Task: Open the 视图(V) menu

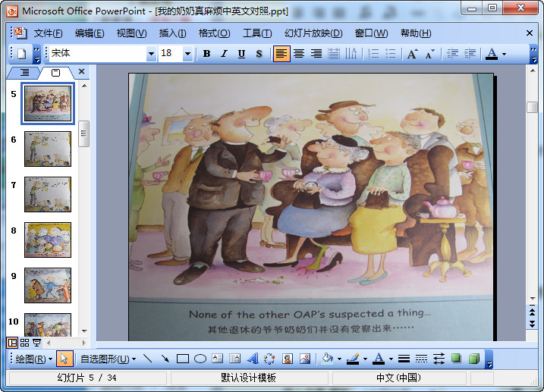Action: click(x=131, y=33)
